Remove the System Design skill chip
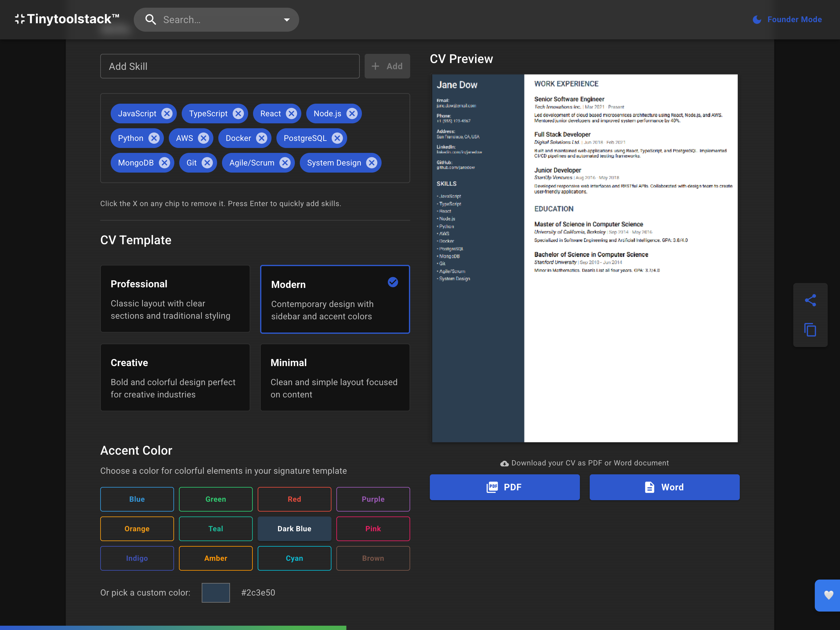The height and width of the screenshot is (630, 840). click(x=371, y=163)
